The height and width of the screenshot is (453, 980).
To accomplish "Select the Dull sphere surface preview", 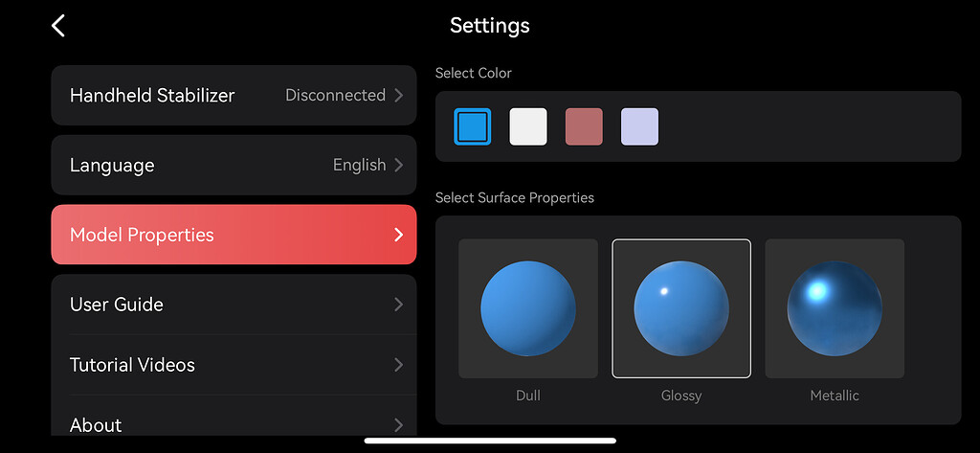I will [528, 308].
